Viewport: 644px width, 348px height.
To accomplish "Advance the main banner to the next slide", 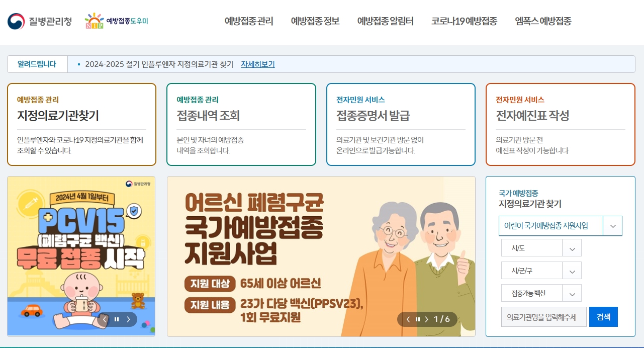I will tap(428, 319).
